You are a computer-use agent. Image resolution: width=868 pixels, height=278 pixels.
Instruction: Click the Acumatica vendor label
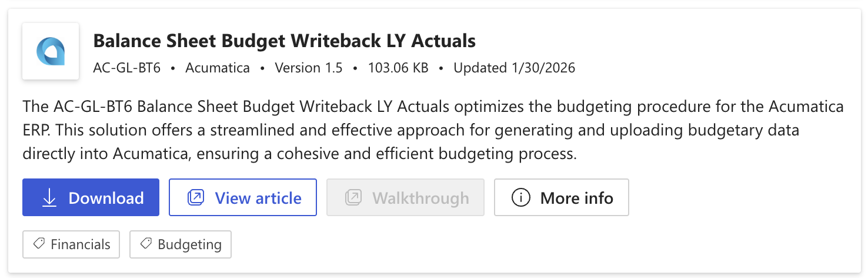(x=218, y=68)
